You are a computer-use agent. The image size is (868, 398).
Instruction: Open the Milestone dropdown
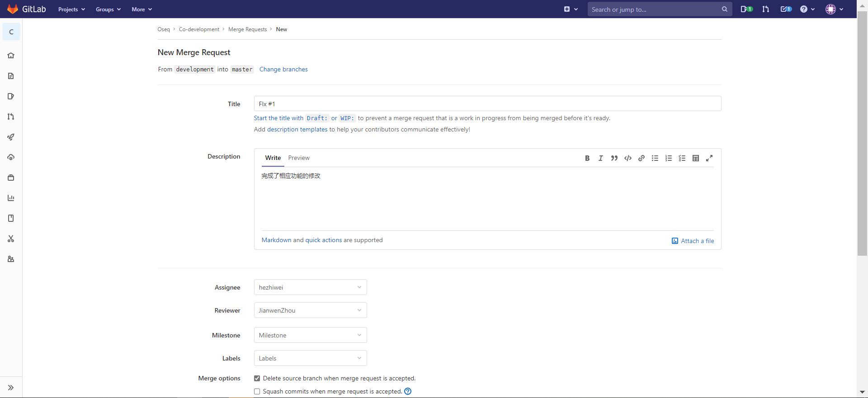tap(310, 335)
